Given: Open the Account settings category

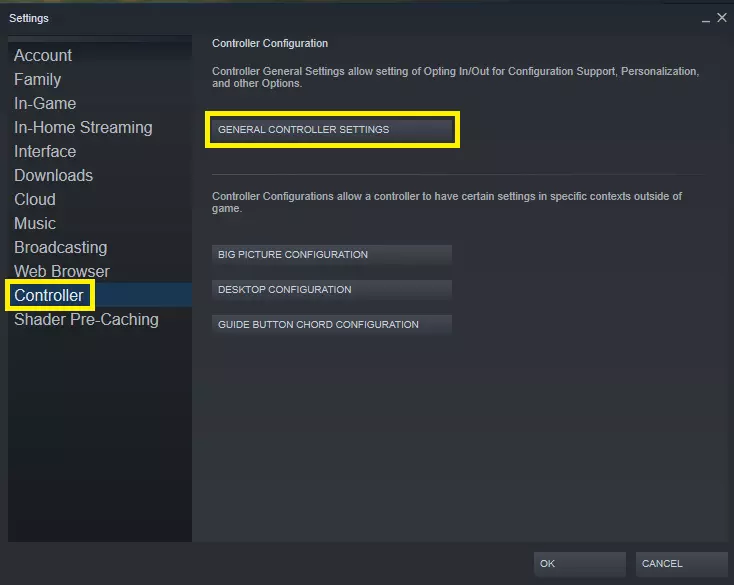Looking at the screenshot, I should [100, 55].
